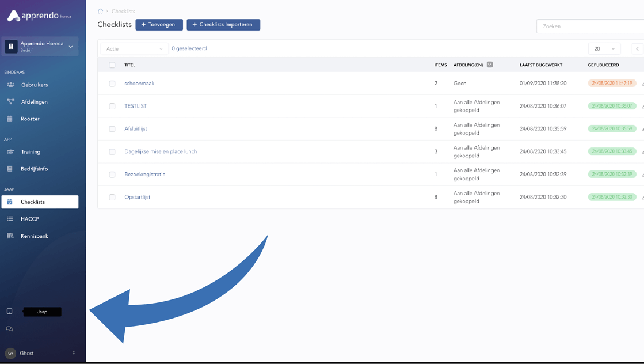
Task: Click the home breadcrumb icon
Action: pos(100,11)
